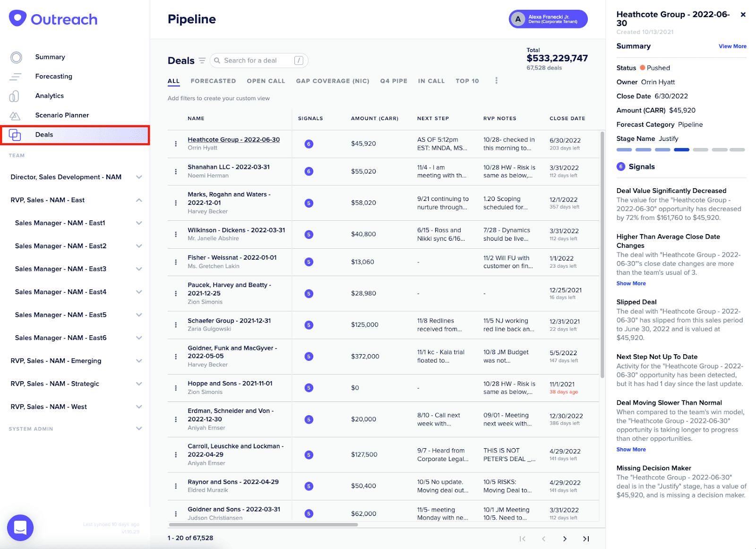Open the Analytics sidebar icon
Image resolution: width=756 pixels, height=549 pixels.
[x=15, y=96]
